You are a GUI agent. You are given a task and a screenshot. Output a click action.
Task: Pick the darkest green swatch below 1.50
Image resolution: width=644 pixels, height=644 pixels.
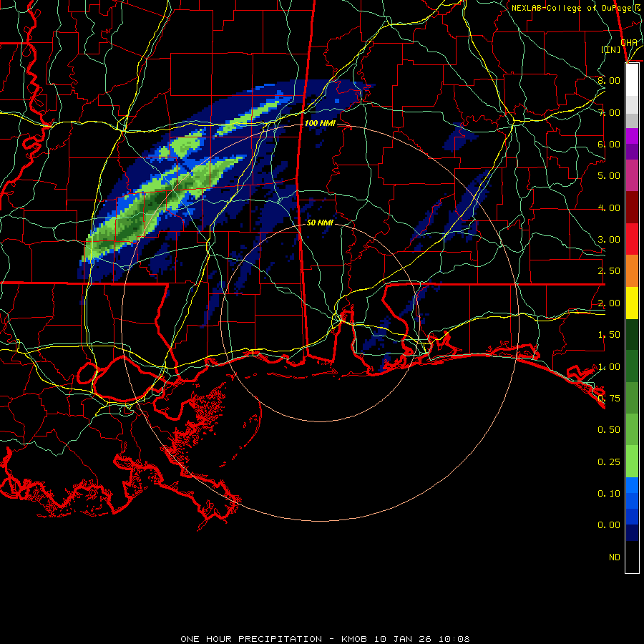(632, 334)
